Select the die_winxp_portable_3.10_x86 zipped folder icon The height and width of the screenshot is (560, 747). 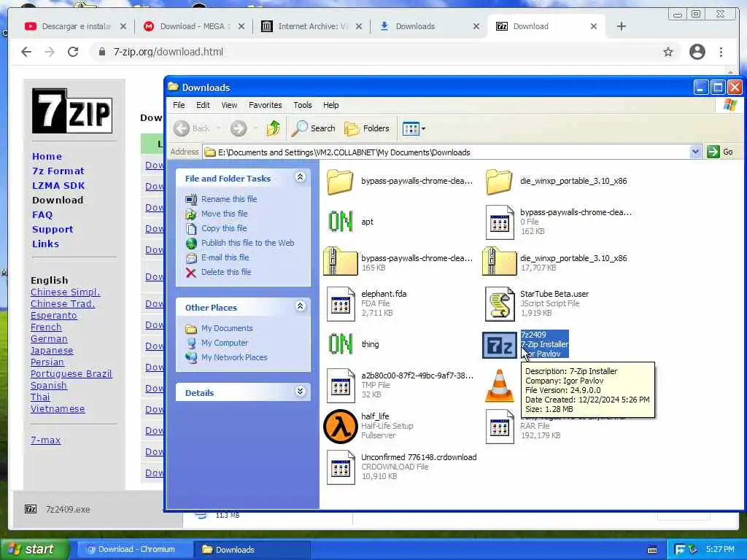point(499,262)
